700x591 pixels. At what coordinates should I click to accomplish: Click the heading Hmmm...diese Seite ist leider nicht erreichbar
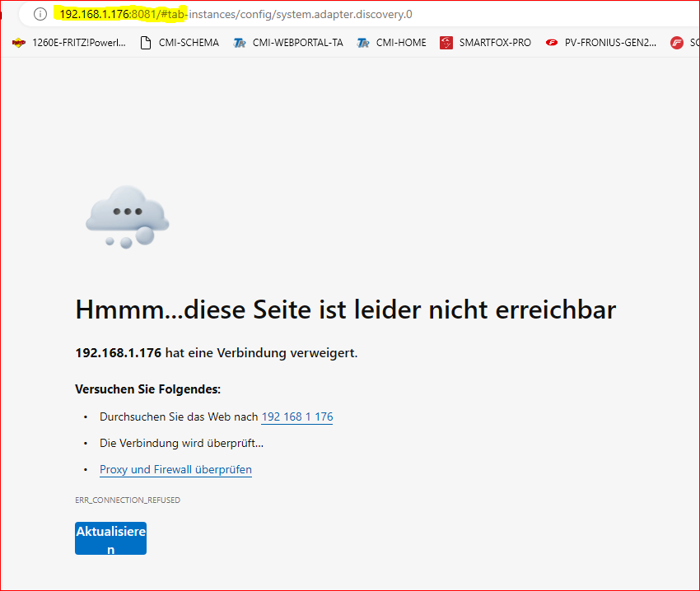tap(346, 309)
